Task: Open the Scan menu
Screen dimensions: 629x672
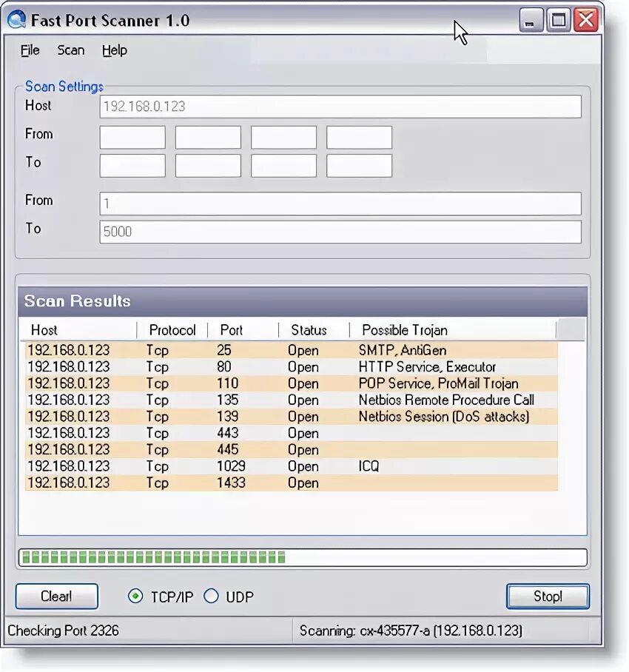Action: click(x=71, y=50)
